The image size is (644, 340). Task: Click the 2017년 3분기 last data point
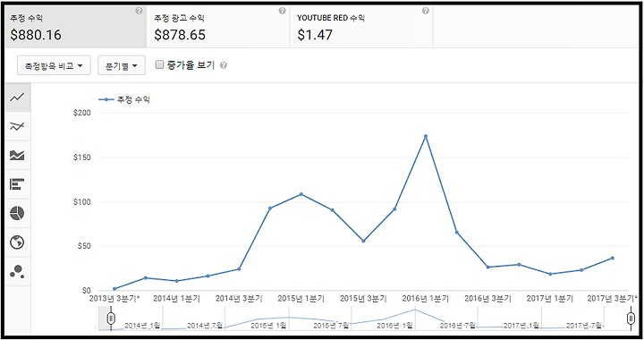coord(613,259)
